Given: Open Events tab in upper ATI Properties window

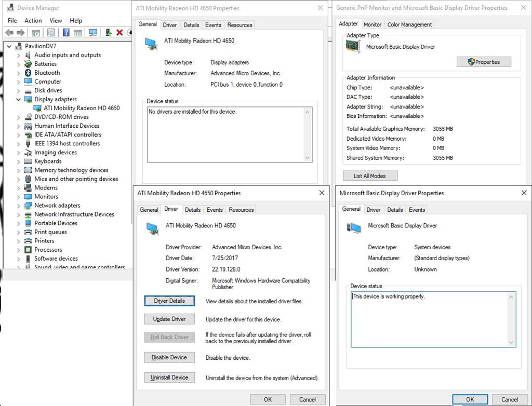Looking at the screenshot, I should [x=213, y=25].
